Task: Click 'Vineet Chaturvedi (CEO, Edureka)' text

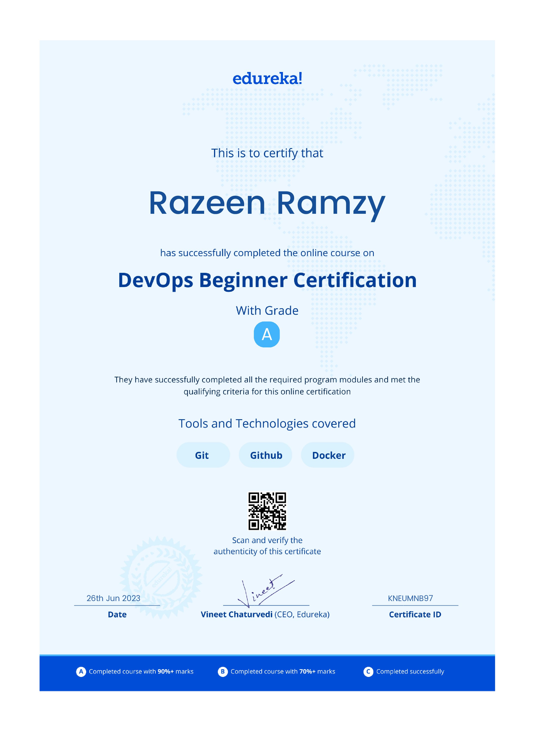Action: tap(265, 615)
